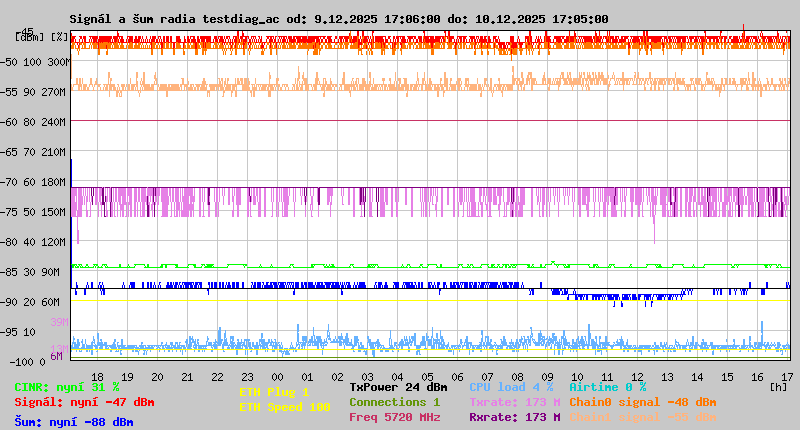Select the "Signál: nyní -47 dBm" legend entry

click(x=84, y=402)
